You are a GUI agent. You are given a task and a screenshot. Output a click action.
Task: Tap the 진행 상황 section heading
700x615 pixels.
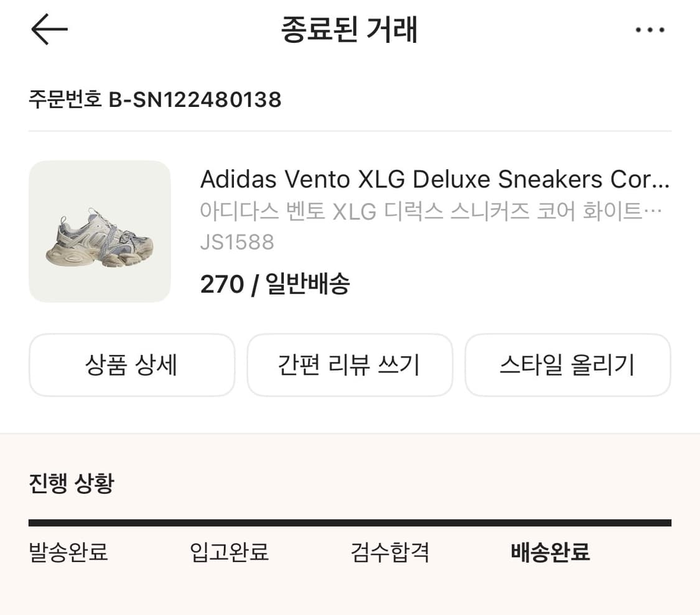72,483
